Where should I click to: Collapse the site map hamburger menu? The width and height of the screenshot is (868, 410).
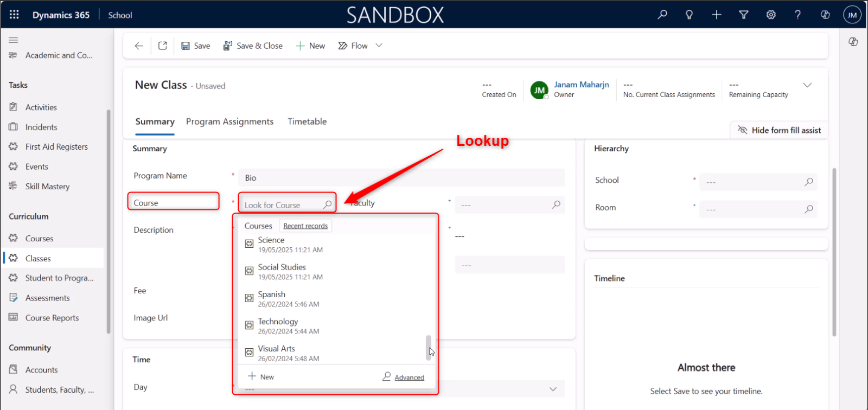click(x=14, y=40)
